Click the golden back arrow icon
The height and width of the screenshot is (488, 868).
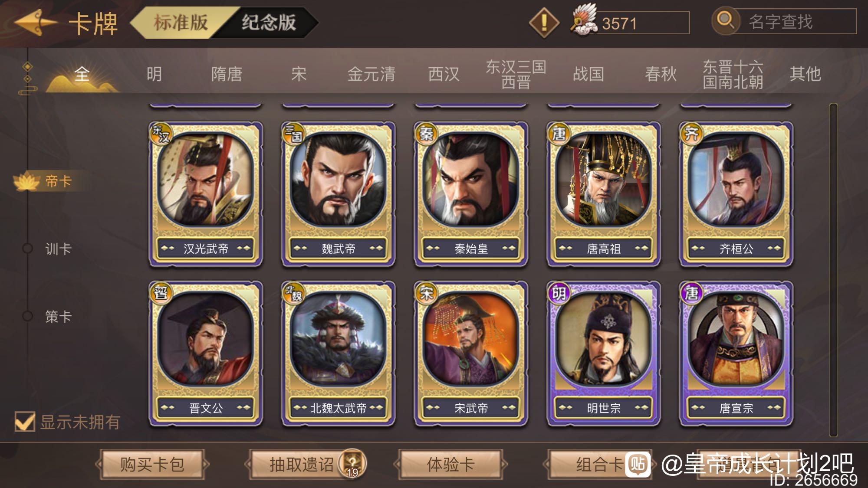tap(36, 23)
